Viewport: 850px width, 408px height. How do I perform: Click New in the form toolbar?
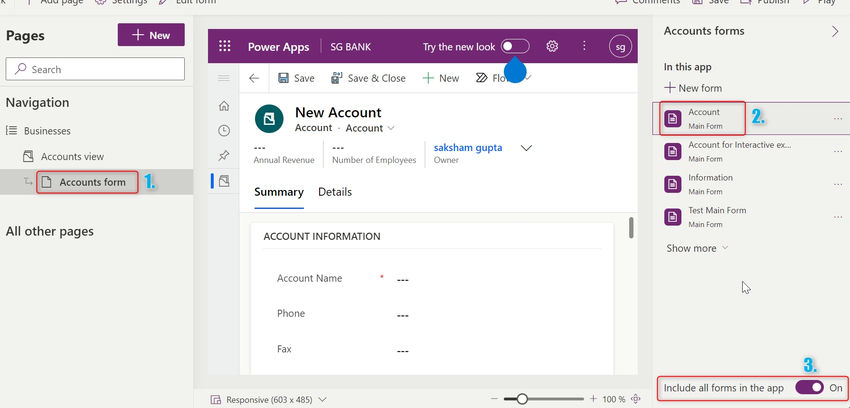[x=441, y=78]
